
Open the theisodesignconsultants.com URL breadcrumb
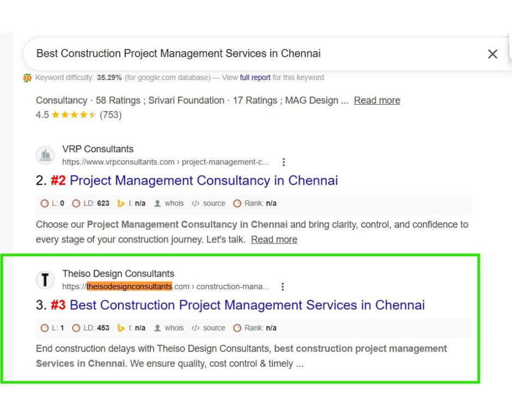[x=166, y=287]
